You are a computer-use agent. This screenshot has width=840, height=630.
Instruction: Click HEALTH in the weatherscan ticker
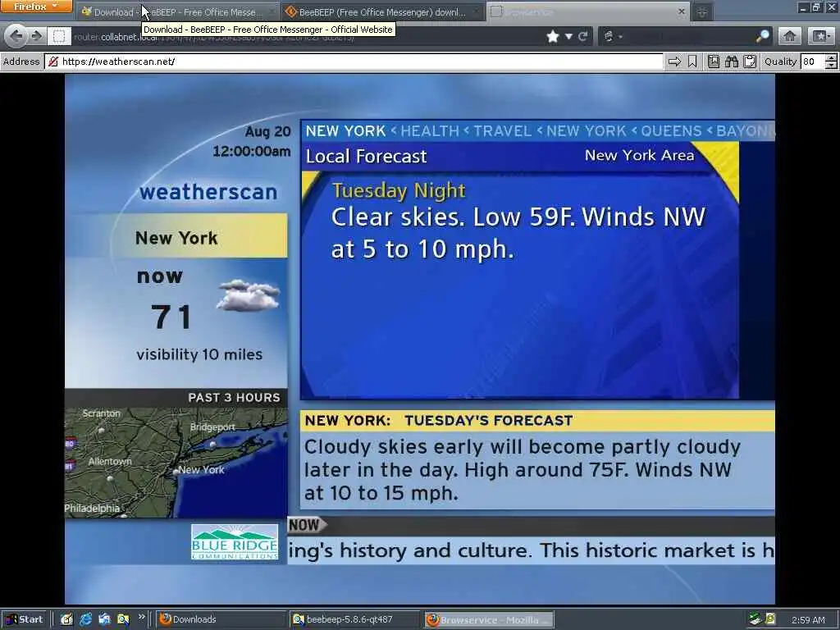[430, 131]
